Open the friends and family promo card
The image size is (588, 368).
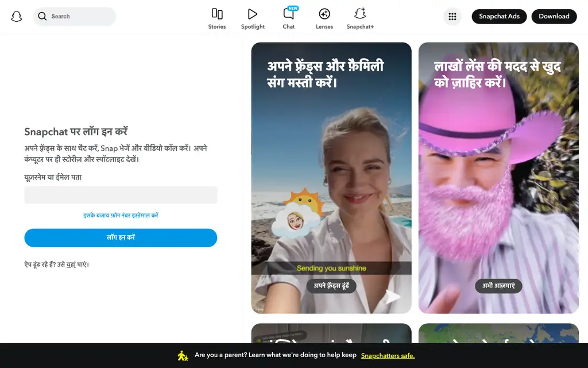point(331,178)
